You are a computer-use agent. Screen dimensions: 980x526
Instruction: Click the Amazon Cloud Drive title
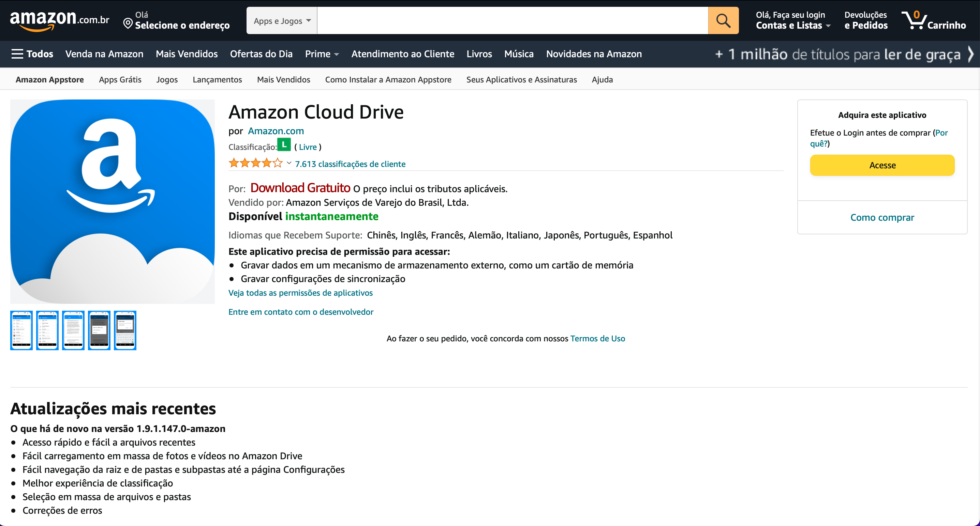point(316,112)
